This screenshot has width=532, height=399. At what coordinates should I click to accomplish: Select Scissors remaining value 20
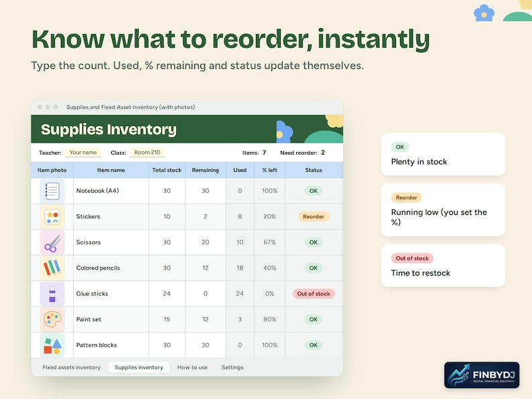205,242
